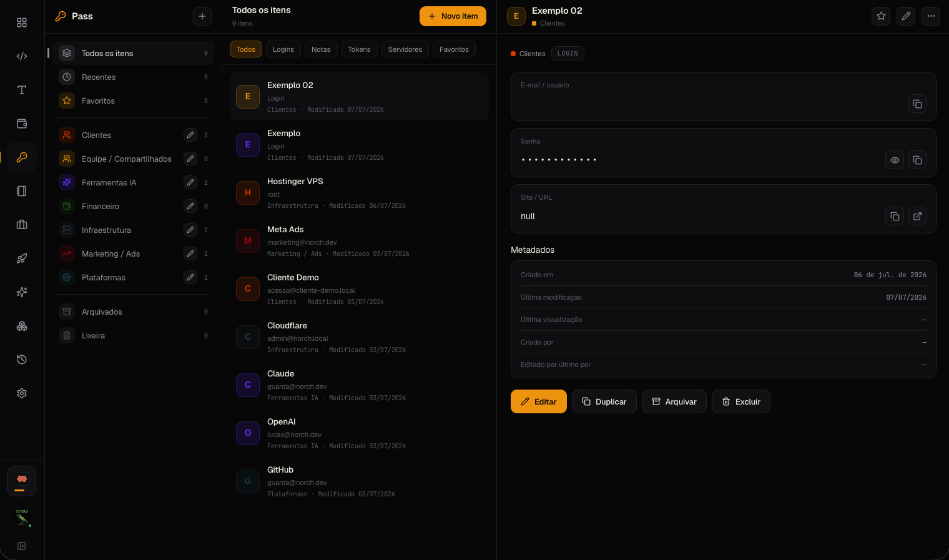
Task: Copy the Senha password value
Action: click(x=917, y=160)
